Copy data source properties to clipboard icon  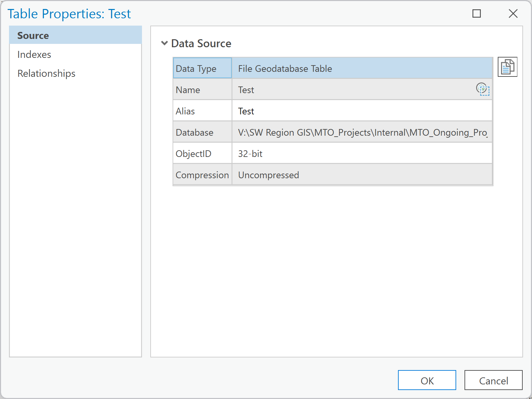click(x=507, y=67)
